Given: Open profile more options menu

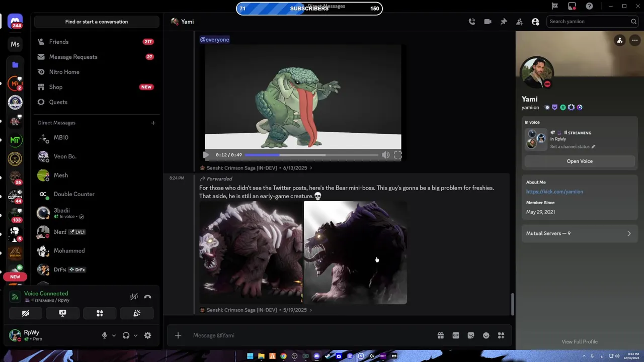Looking at the screenshot, I should tap(634, 41).
